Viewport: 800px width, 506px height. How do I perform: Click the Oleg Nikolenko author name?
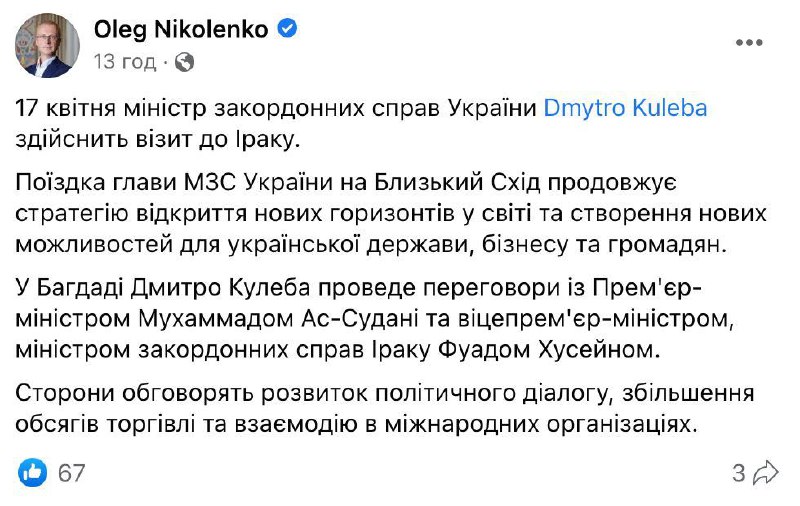(x=181, y=30)
